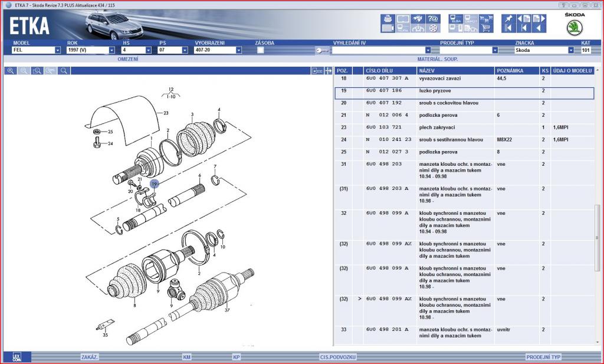Click the pushpin bookmark icon
604x364 pixels.
coord(508,18)
